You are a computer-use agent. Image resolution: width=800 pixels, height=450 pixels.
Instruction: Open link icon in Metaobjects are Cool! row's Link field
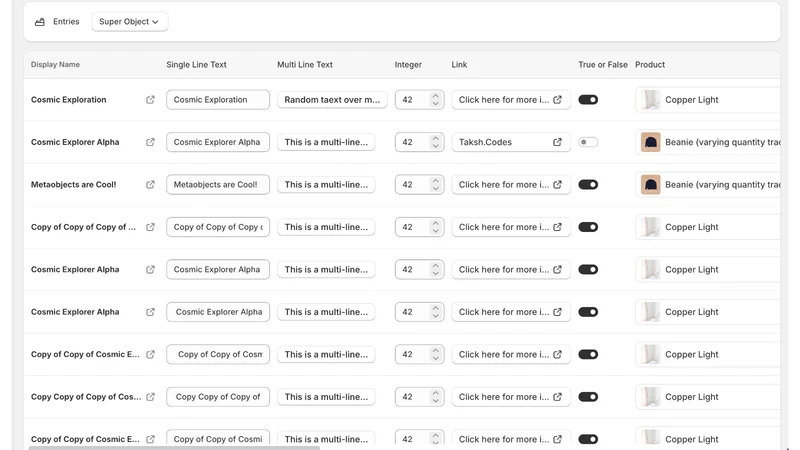point(557,185)
